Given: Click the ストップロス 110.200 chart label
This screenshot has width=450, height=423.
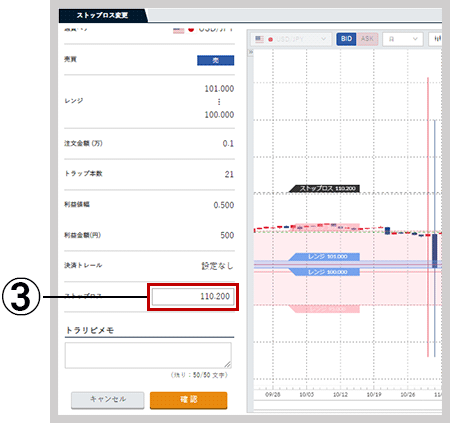Looking at the screenshot, I should [324, 189].
